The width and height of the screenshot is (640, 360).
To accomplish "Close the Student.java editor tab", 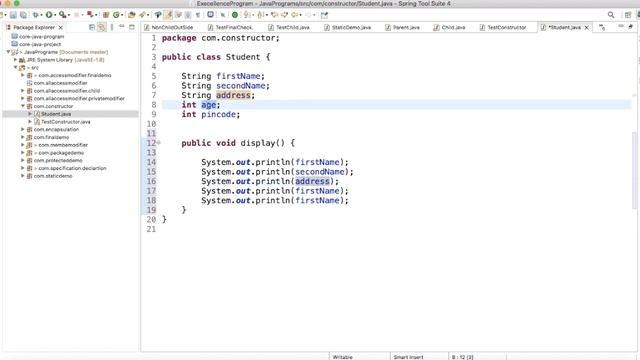I will pyautogui.click(x=587, y=28).
